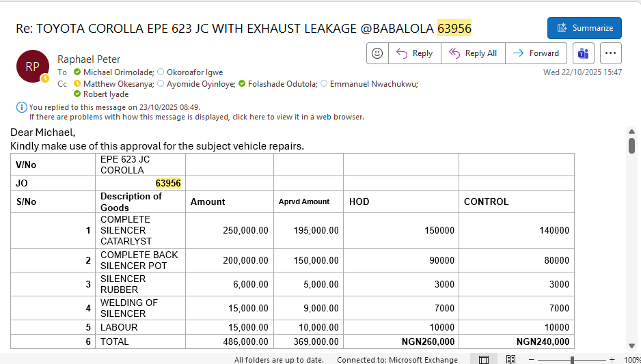Click Okoroafor Igwe's presence indicator
The height and width of the screenshot is (364, 641).
tap(161, 72)
